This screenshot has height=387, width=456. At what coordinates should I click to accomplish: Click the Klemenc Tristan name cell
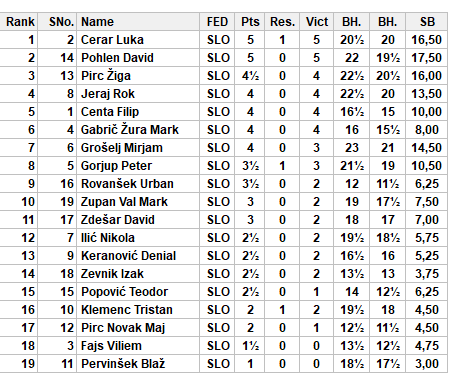127,310
